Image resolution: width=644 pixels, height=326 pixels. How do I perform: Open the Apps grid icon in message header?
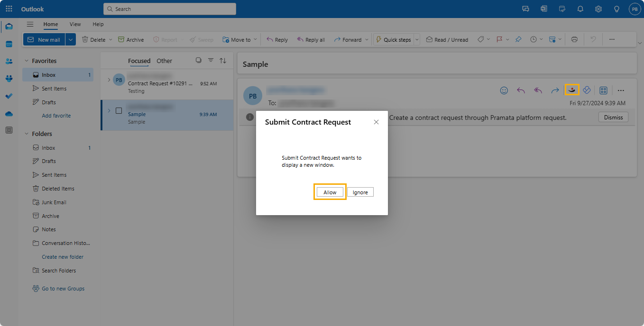point(604,91)
